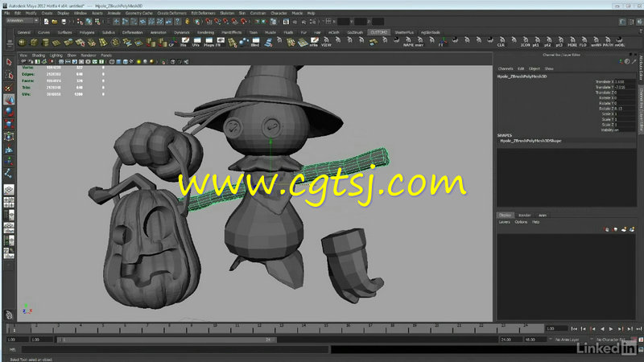The height and width of the screenshot is (362, 644).
Task: Toggle the Channel Box display button
Action: point(639,22)
